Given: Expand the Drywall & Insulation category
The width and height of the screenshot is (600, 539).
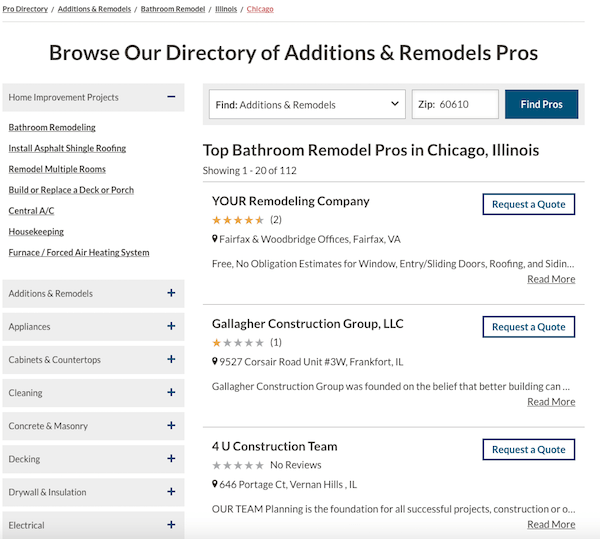Looking at the screenshot, I should point(93,492).
